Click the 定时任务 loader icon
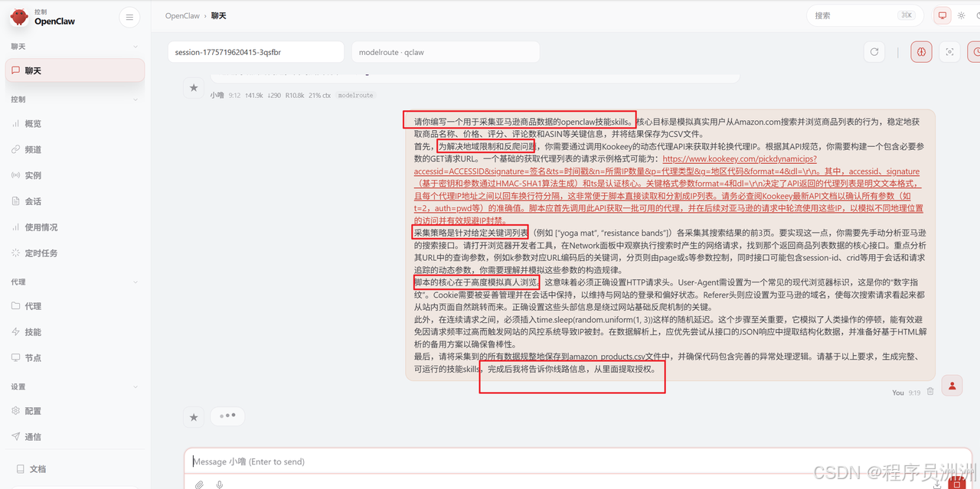This screenshot has width=980, height=489. (x=16, y=253)
